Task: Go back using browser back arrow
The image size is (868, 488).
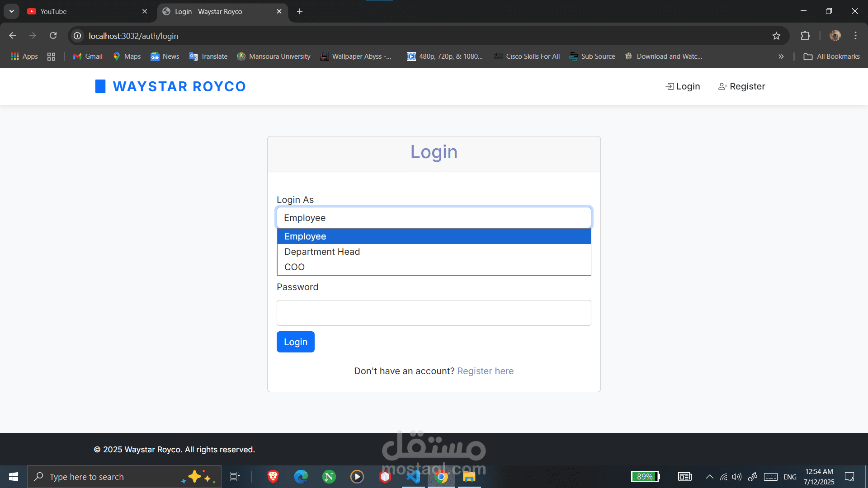Action: (13, 36)
